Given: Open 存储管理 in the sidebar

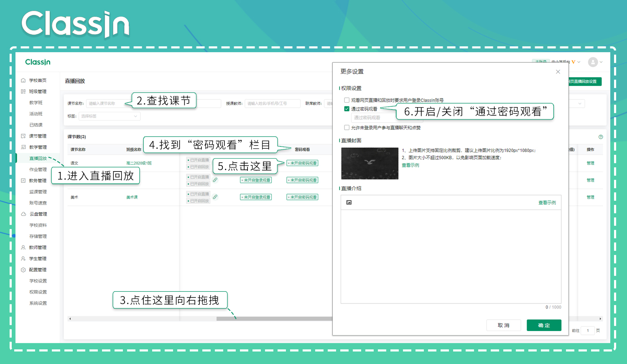Looking at the screenshot, I should 38,236.
